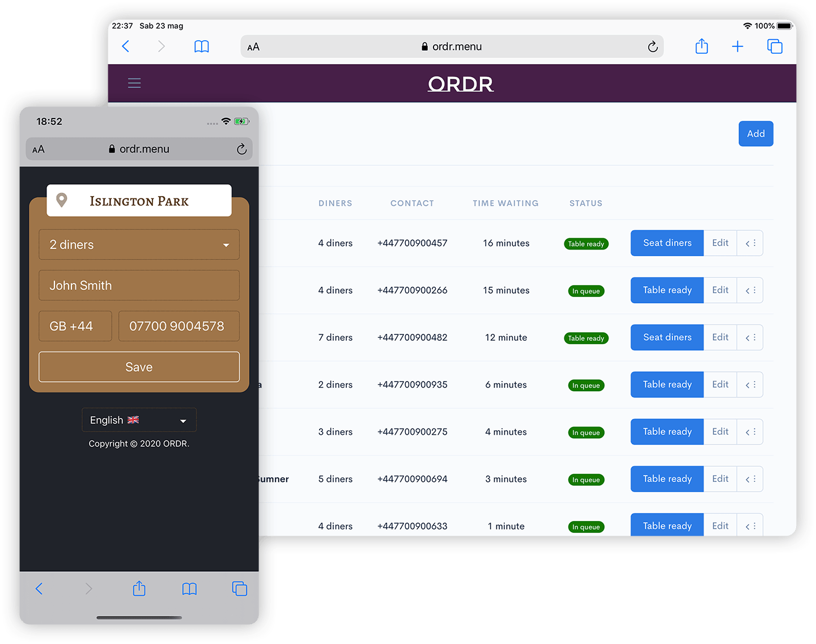This screenshot has width=816, height=644.
Task: Click tablet address bar ordr.menu
Action: click(452, 46)
